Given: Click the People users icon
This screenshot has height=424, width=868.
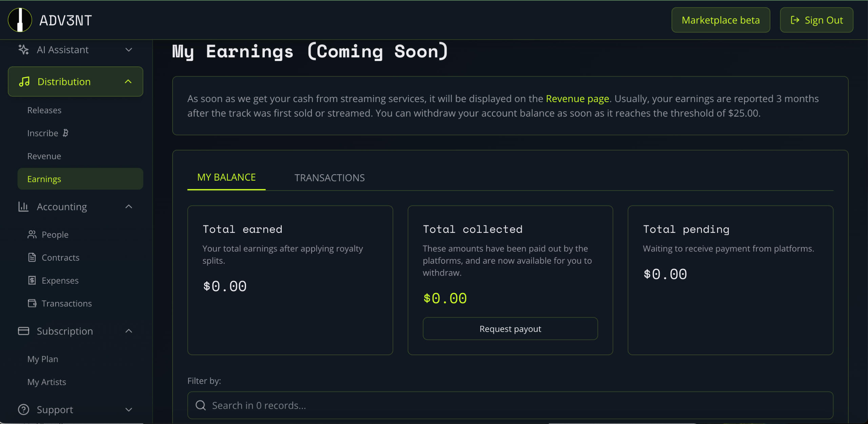Looking at the screenshot, I should (x=32, y=235).
